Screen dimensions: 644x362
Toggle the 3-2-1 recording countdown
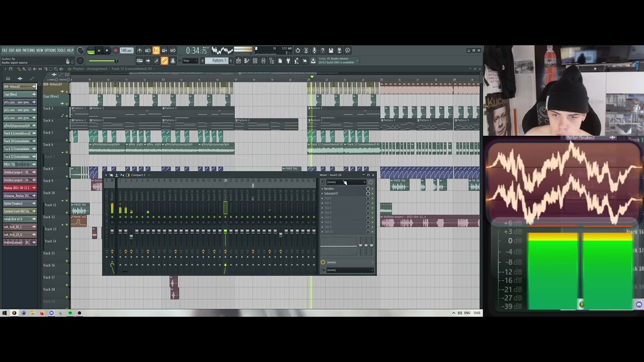(156, 50)
